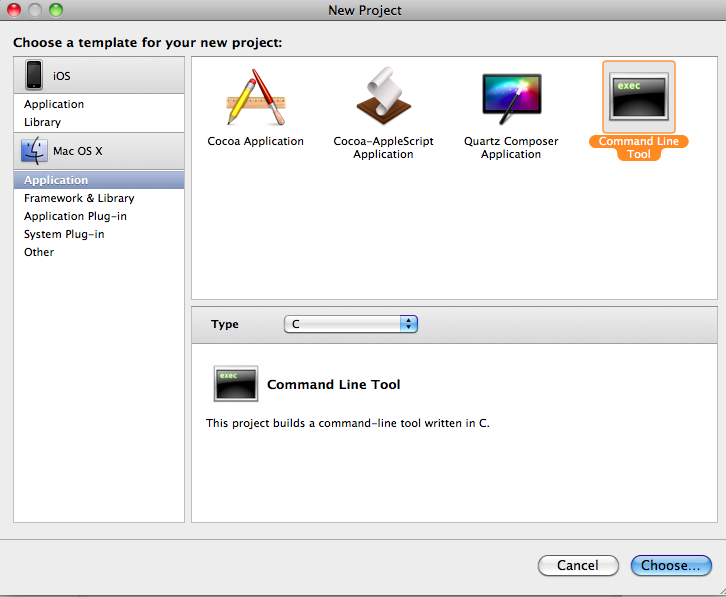The image size is (726, 597).
Task: Select Application Plug-in category
Action: (75, 216)
